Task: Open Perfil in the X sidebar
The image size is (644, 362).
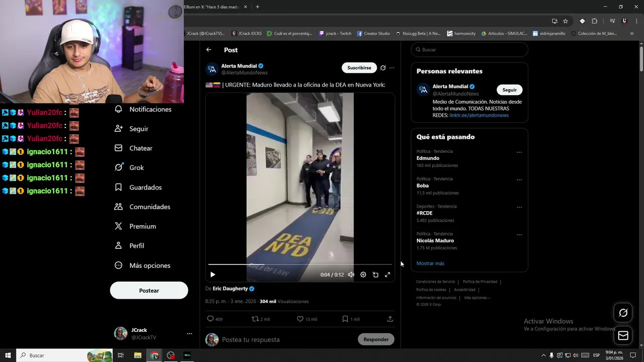Action: [130, 246]
